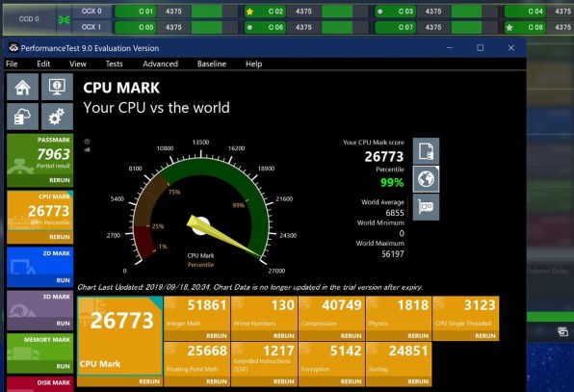This screenshot has height=392, width=574.
Task: Click the World Average value 6855
Action: tap(395, 213)
